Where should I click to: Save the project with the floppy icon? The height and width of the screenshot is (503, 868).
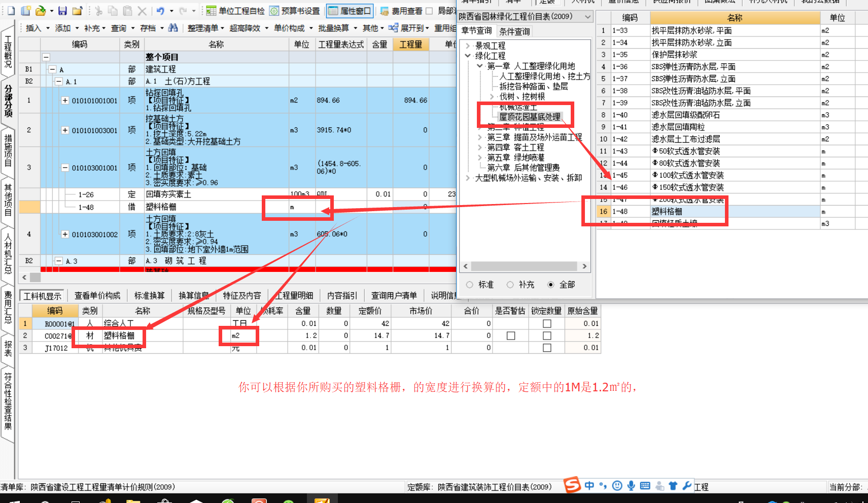(62, 11)
